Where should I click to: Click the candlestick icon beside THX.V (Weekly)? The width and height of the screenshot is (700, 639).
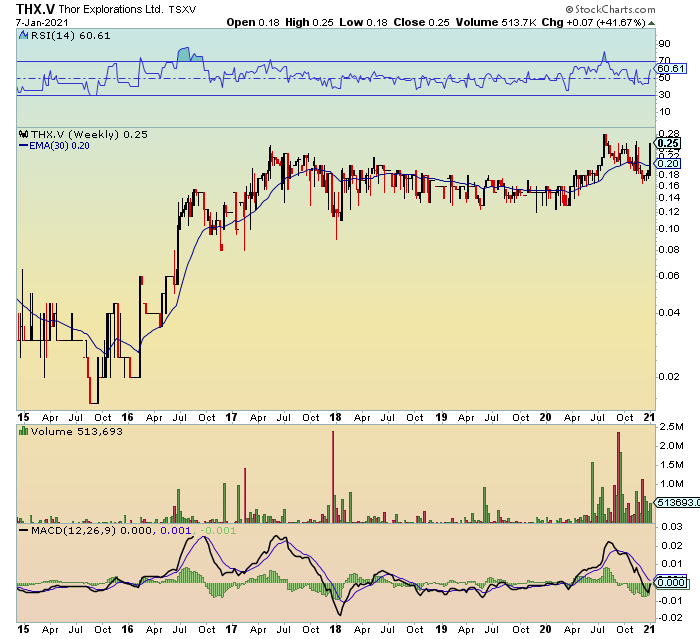click(x=24, y=134)
